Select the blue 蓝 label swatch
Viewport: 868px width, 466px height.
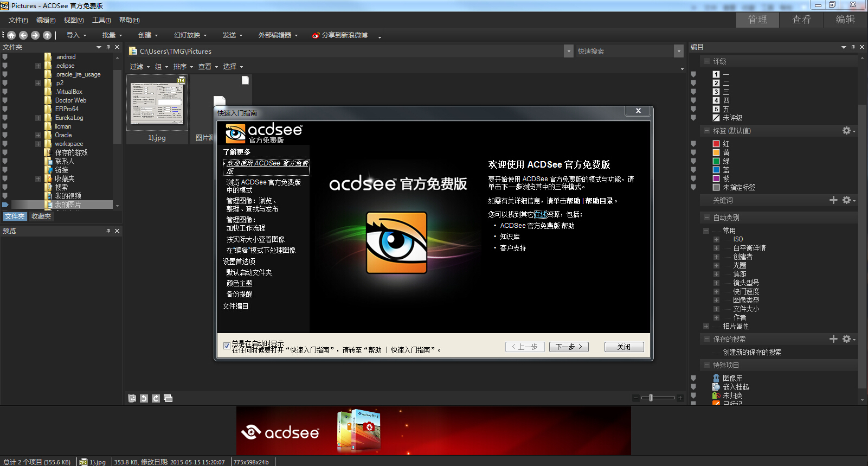coord(716,170)
